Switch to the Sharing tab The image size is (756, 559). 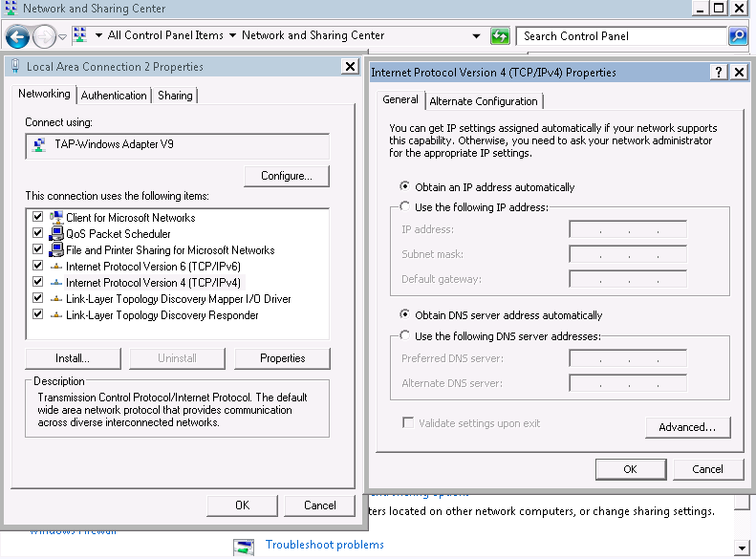click(x=175, y=96)
